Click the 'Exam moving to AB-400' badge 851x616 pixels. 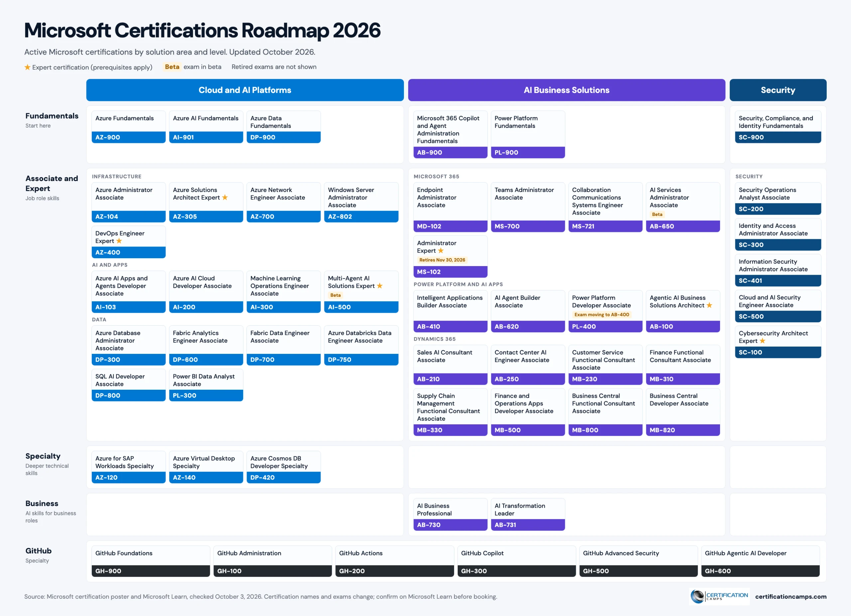[x=601, y=315]
